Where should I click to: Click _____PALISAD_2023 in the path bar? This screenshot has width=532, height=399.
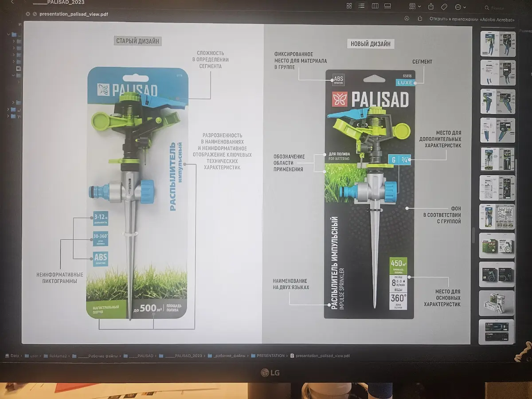tap(180, 356)
